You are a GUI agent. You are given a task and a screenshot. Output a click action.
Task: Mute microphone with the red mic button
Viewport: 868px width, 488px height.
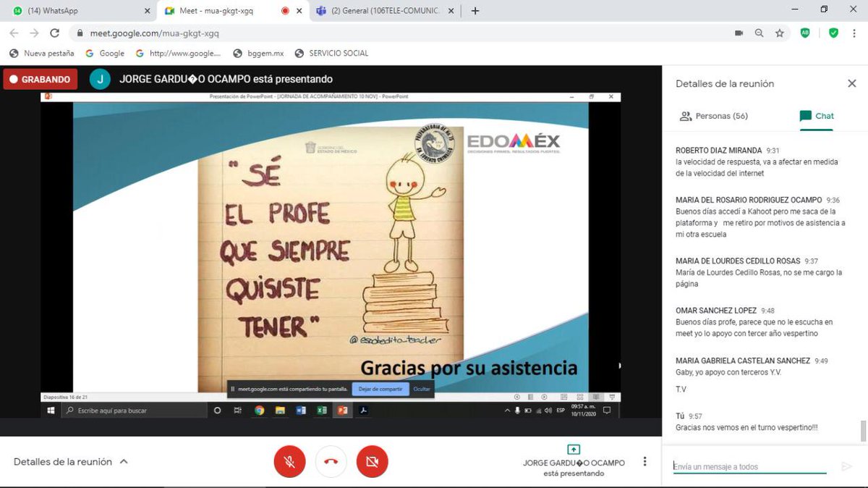pos(289,461)
